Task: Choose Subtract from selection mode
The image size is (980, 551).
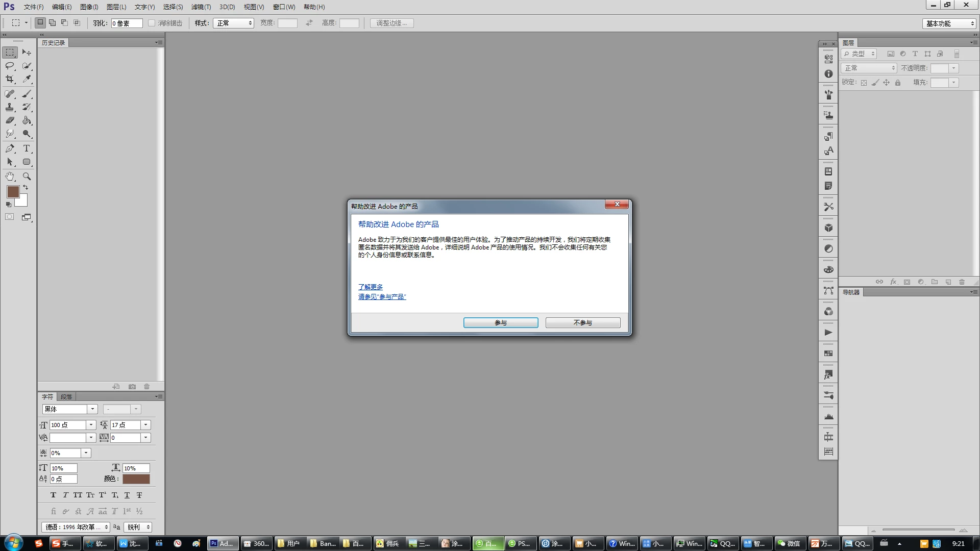Action: pos(64,22)
